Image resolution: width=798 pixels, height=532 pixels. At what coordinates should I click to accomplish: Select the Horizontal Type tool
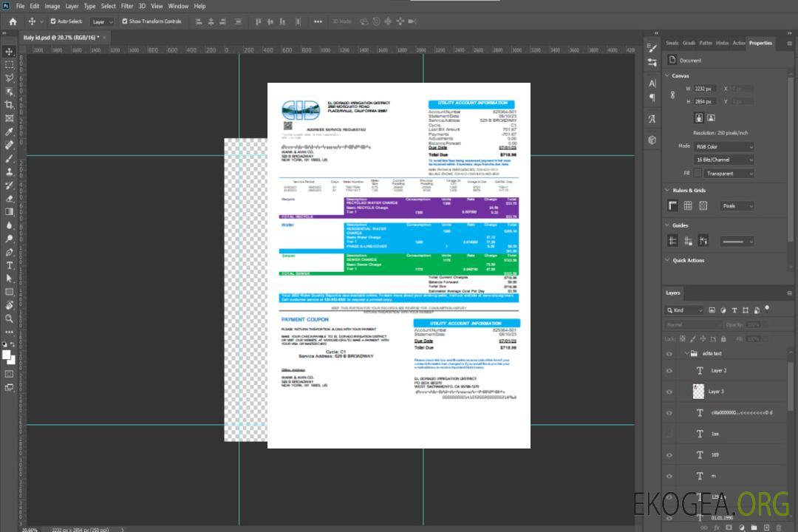pyautogui.click(x=10, y=265)
